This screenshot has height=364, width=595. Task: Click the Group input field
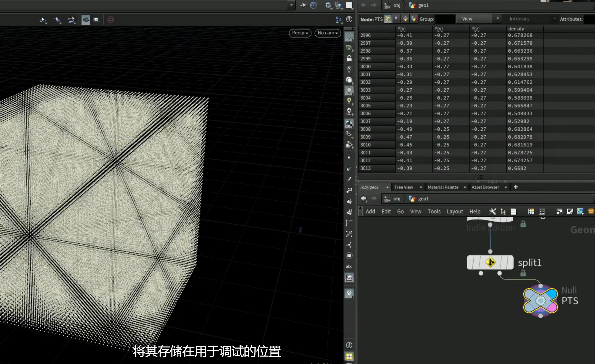[445, 19]
